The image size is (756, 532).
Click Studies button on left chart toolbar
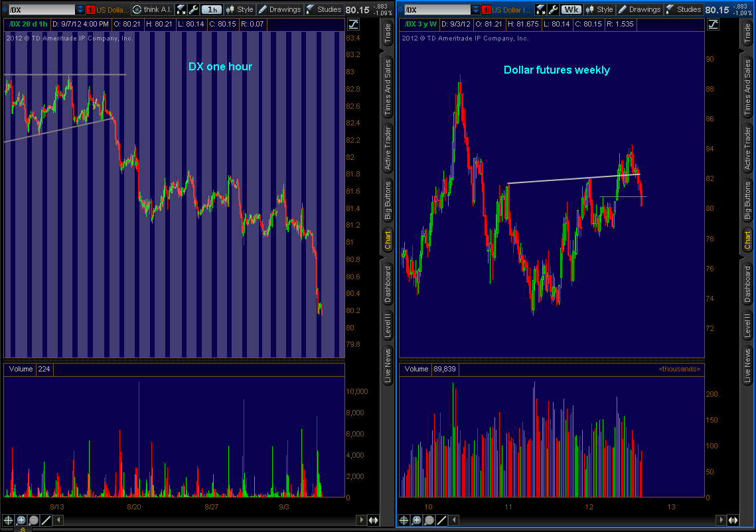pos(324,9)
